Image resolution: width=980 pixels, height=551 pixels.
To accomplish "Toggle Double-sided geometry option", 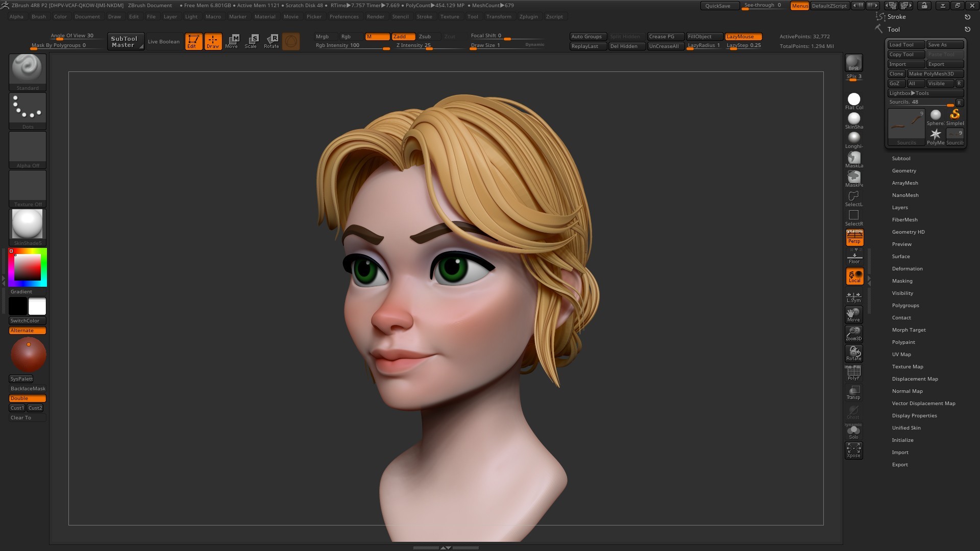I will click(x=28, y=397).
